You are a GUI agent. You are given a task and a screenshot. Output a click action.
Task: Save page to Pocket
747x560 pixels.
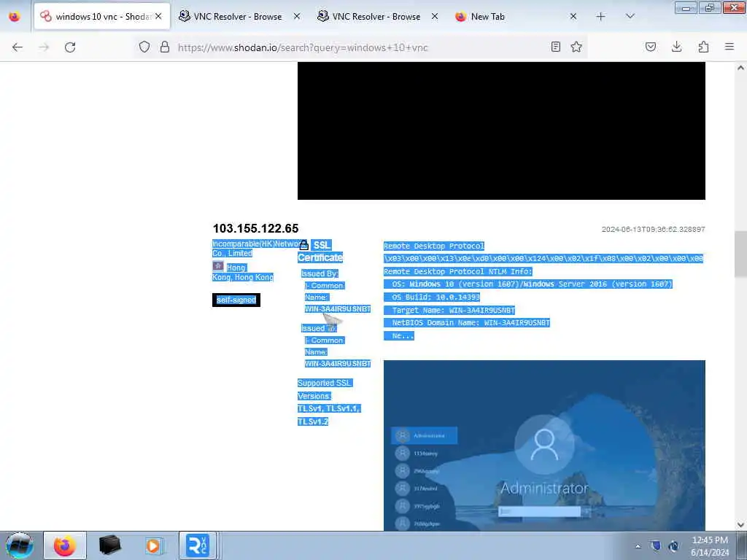[651, 47]
